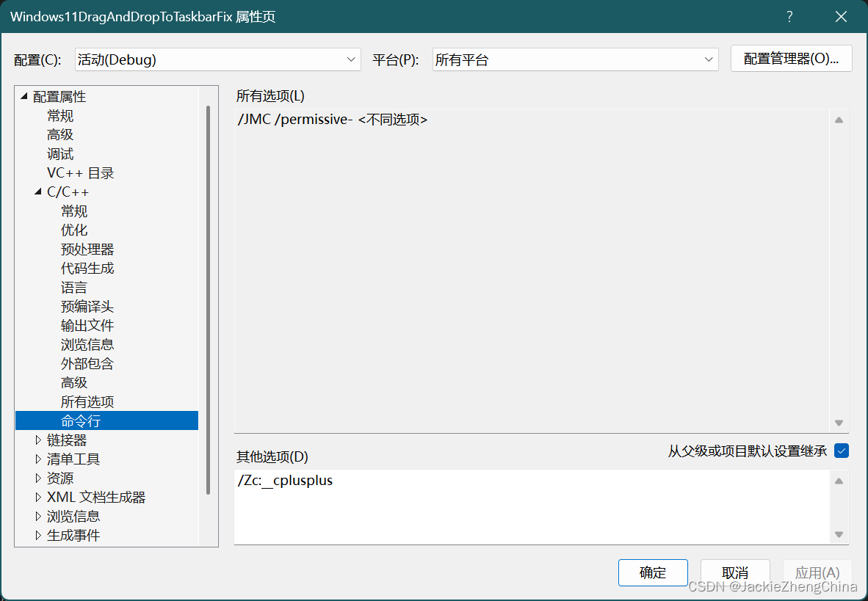Select the 输出文件 page
The width and height of the screenshot is (868, 601).
[x=87, y=325]
